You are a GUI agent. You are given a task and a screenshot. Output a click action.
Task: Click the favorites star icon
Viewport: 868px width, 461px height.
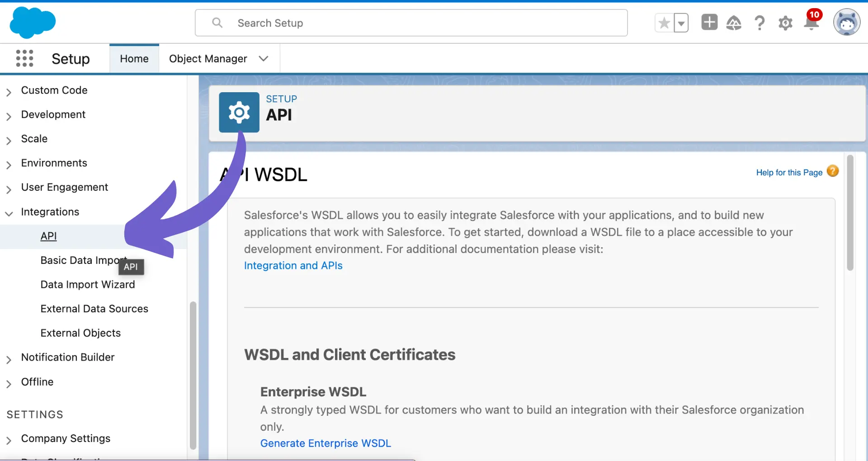(x=664, y=23)
